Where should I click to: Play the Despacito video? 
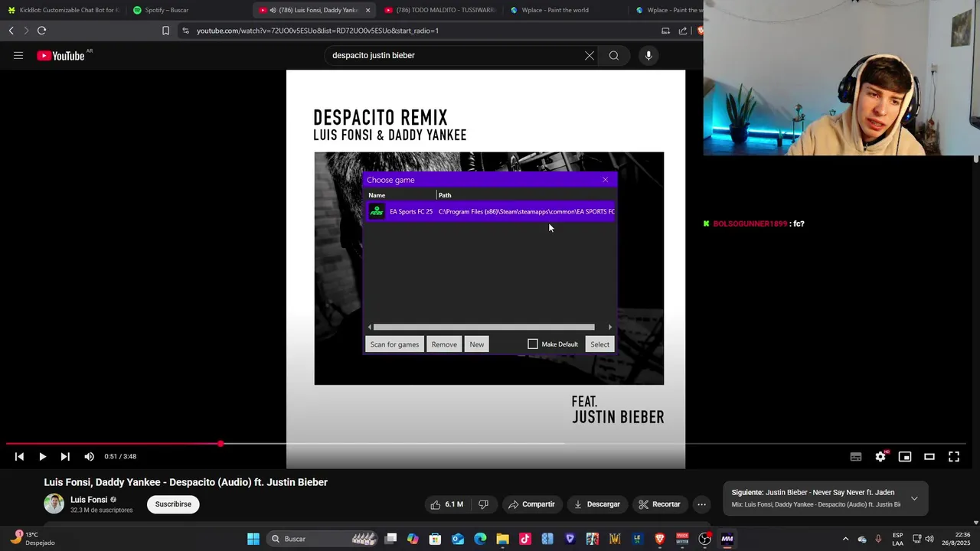(x=42, y=456)
